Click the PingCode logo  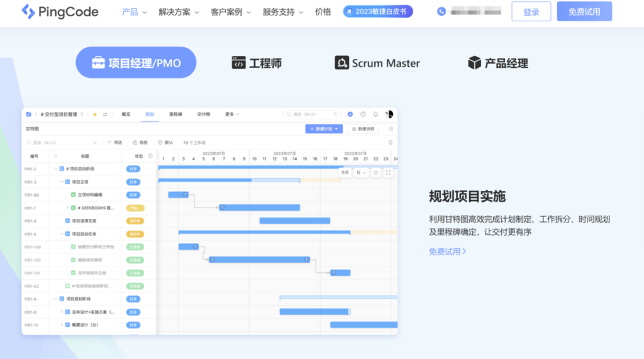pos(60,11)
